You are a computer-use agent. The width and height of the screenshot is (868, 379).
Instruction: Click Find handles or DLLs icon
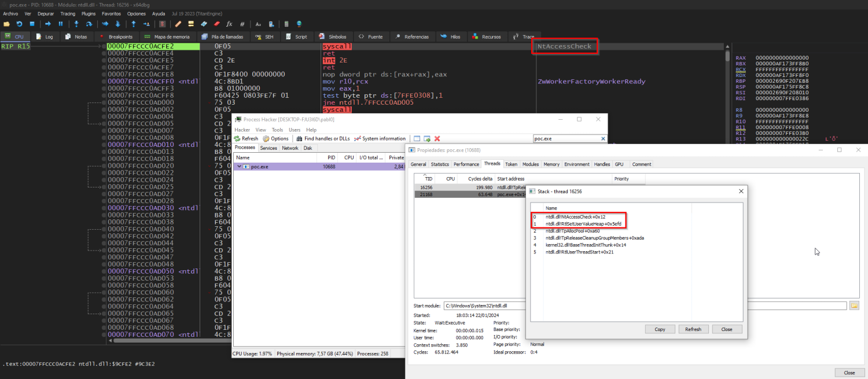coord(300,139)
